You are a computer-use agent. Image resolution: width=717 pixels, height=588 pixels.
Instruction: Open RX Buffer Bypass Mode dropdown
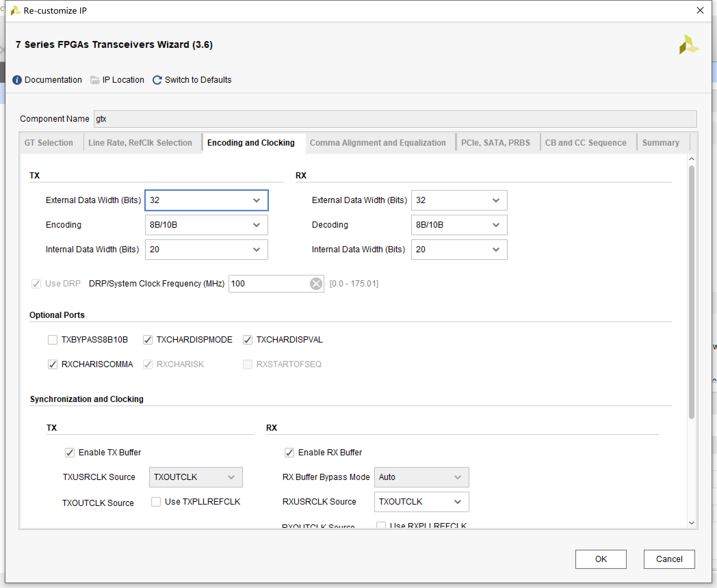(x=421, y=477)
